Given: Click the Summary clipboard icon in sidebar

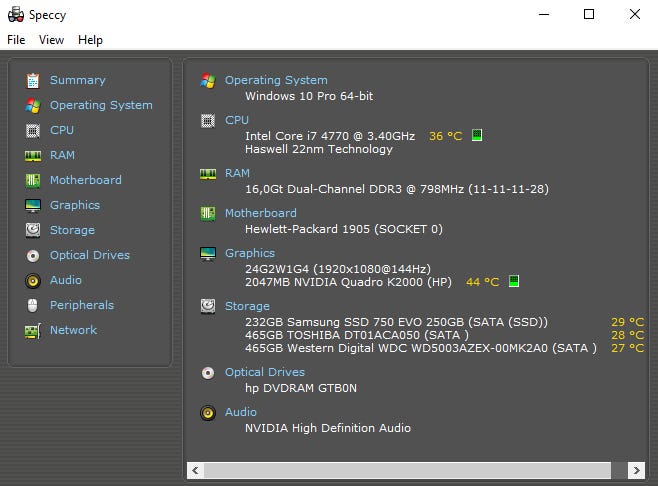Looking at the screenshot, I should click(33, 81).
